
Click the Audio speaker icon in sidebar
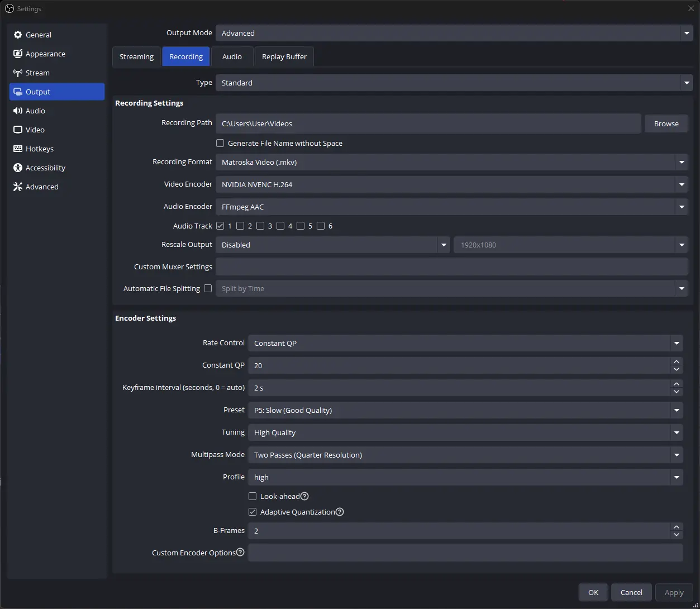click(x=18, y=111)
